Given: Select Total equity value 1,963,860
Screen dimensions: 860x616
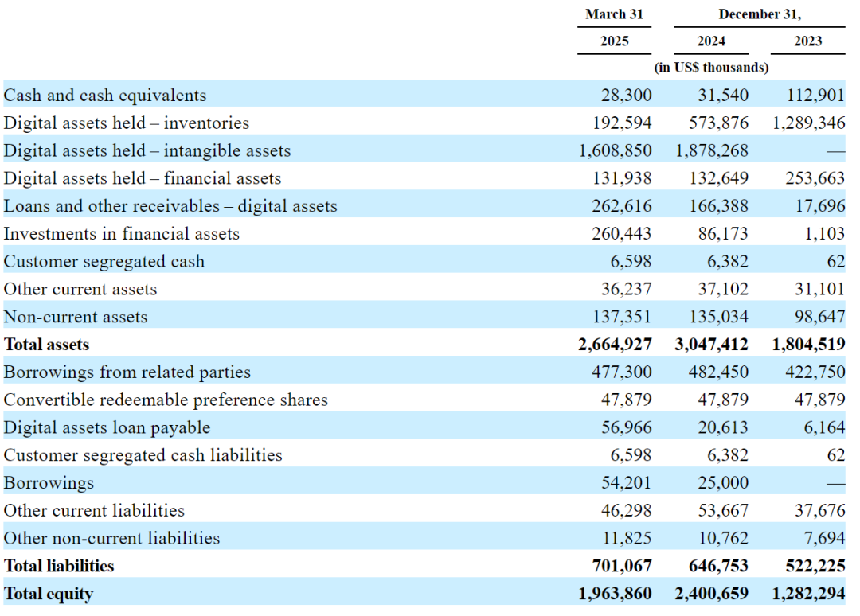Looking at the screenshot, I should 615,594.
